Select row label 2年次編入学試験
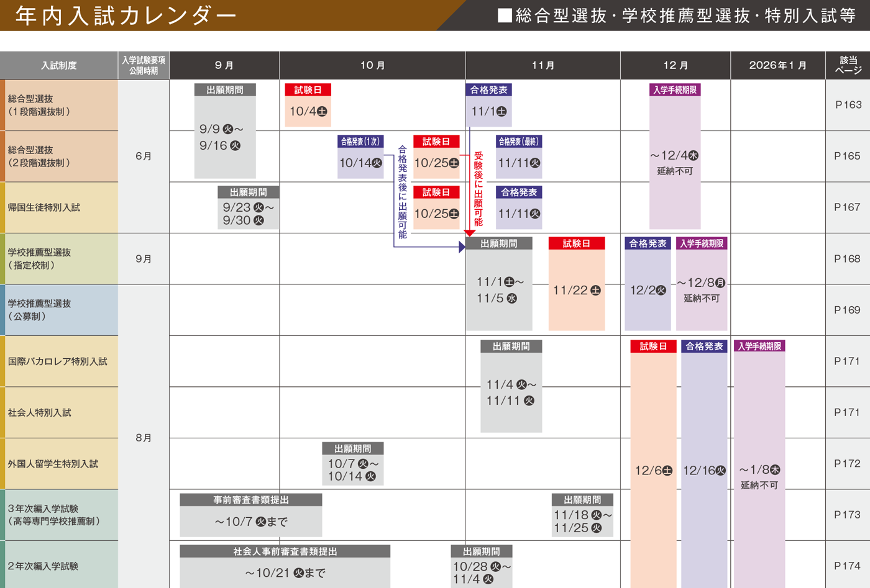870x588 pixels. coord(43,566)
